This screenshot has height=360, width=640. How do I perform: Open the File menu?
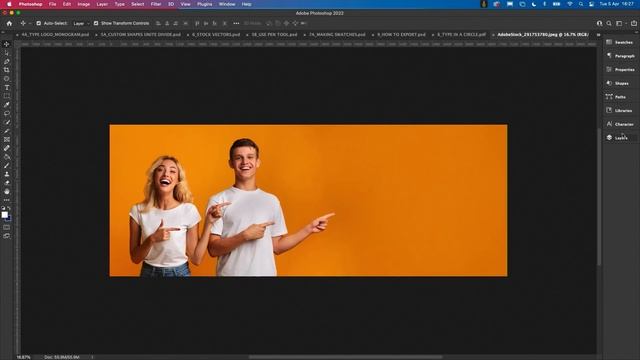pyautogui.click(x=53, y=4)
